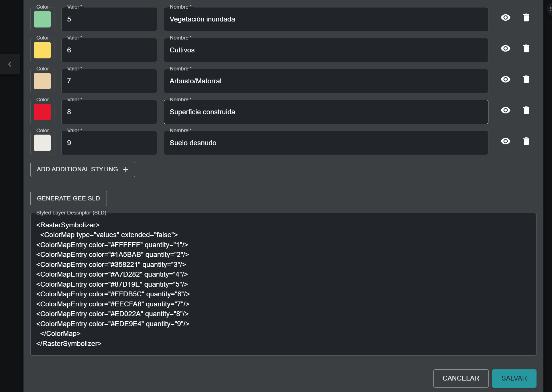Collapse side panel with left chevron
The height and width of the screenshot is (392, 552).
[x=10, y=64]
